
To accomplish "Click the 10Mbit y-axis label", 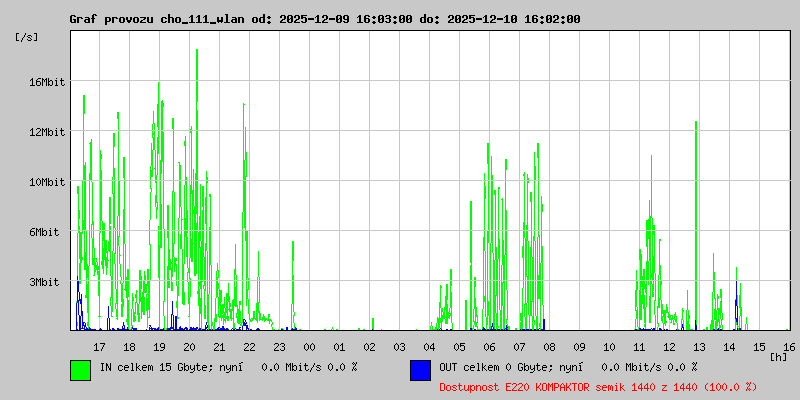I will coord(46,182).
